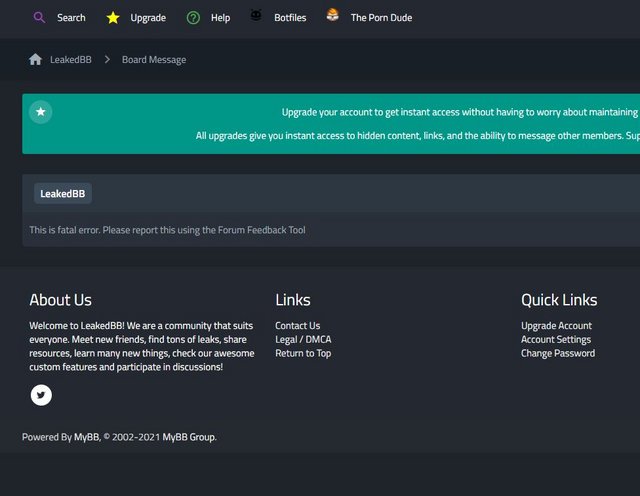Click the 'Welcome to LeakedBB!' paragraph
This screenshot has height=496, width=640.
pos(142,346)
